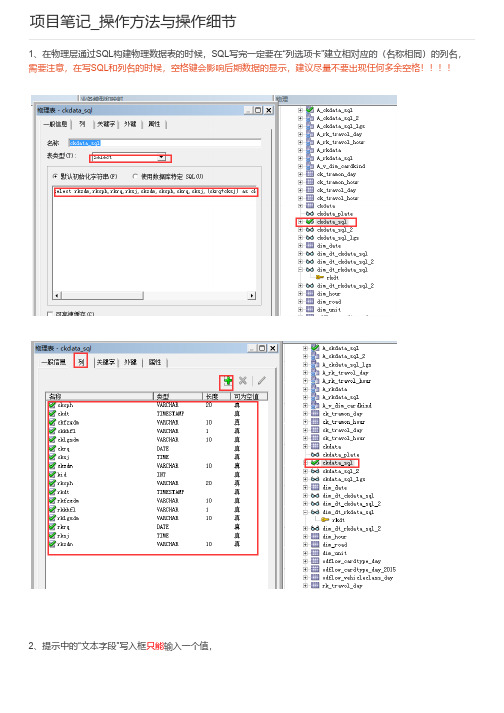This screenshot has width=504, height=713.
Task: Sort columns by the 可为空值 header
Action: [x=249, y=397]
